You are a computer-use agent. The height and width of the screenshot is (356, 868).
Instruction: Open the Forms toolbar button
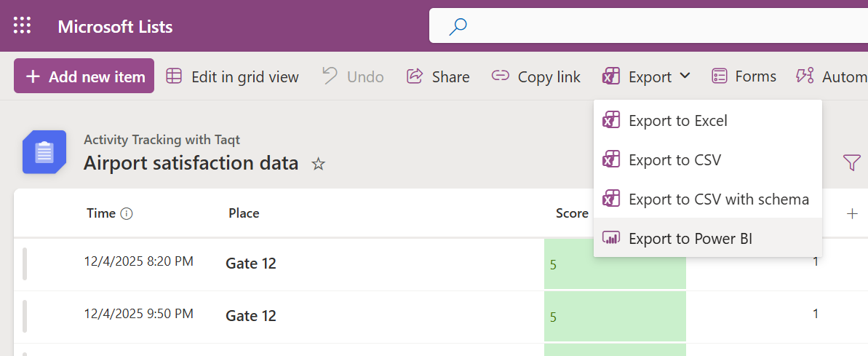744,76
